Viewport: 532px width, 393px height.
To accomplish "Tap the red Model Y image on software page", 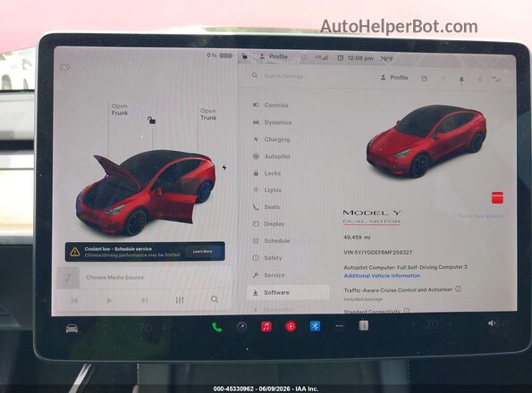I will coord(426,141).
